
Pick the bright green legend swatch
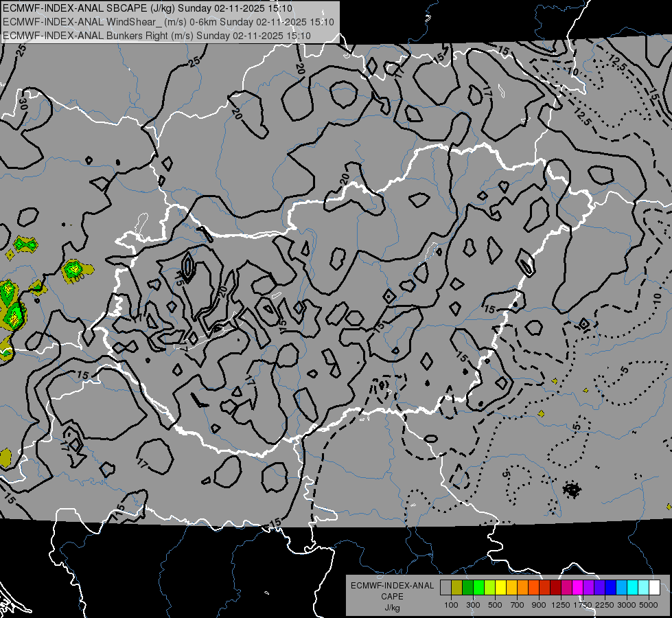click(x=478, y=587)
